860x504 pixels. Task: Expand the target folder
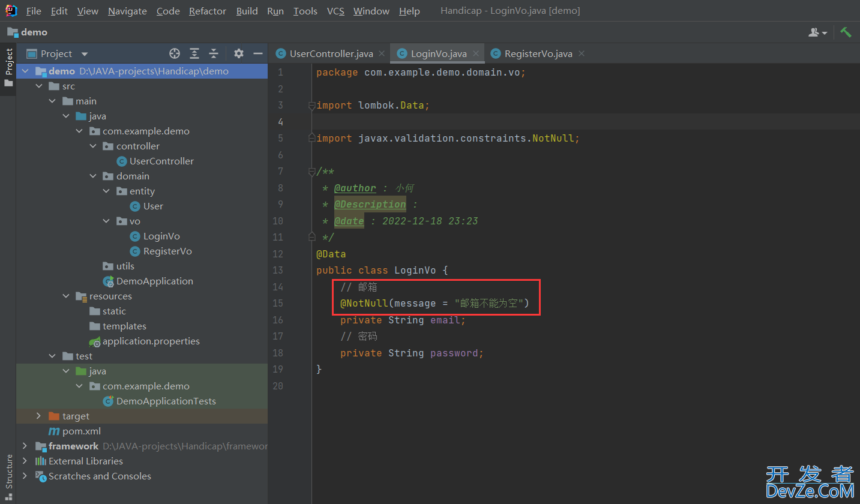(x=38, y=416)
